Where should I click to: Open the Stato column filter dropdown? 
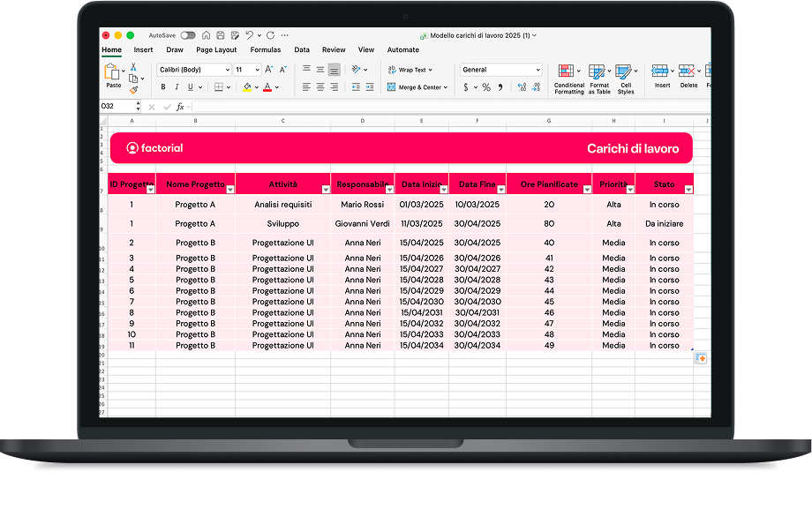688,189
